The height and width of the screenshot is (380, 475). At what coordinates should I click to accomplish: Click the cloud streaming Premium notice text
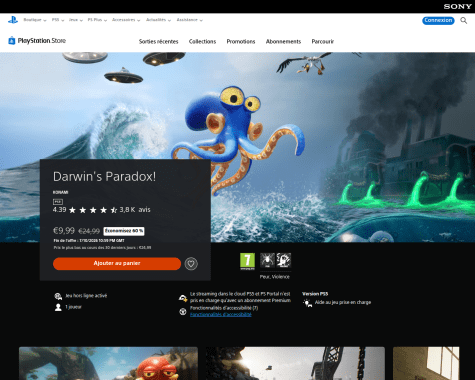(x=240, y=297)
